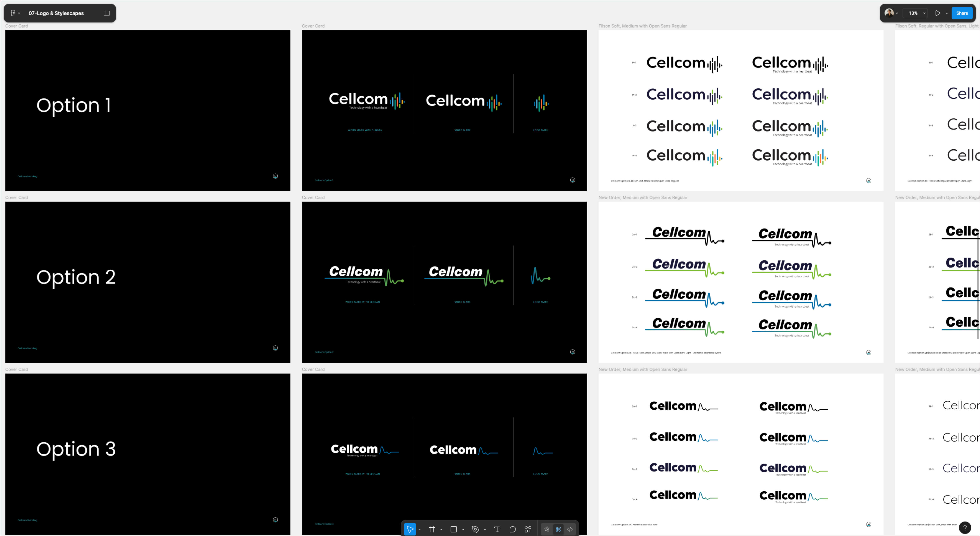Screen dimensions: 980x536
Task: Select the colorful soundwave logo mark in Option 1
Action: [x=541, y=103]
